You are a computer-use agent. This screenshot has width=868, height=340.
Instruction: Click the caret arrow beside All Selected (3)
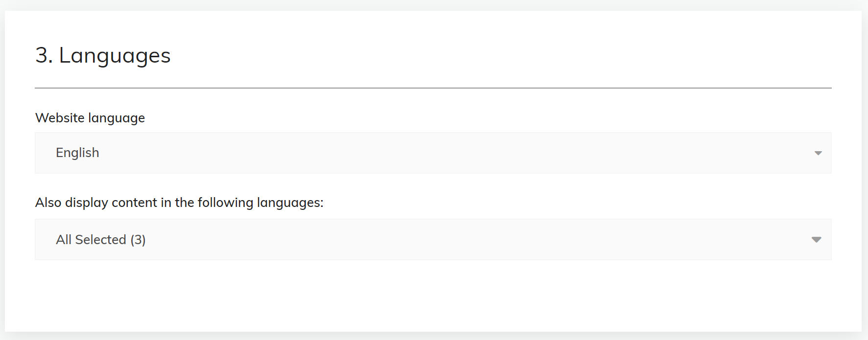[x=816, y=240]
